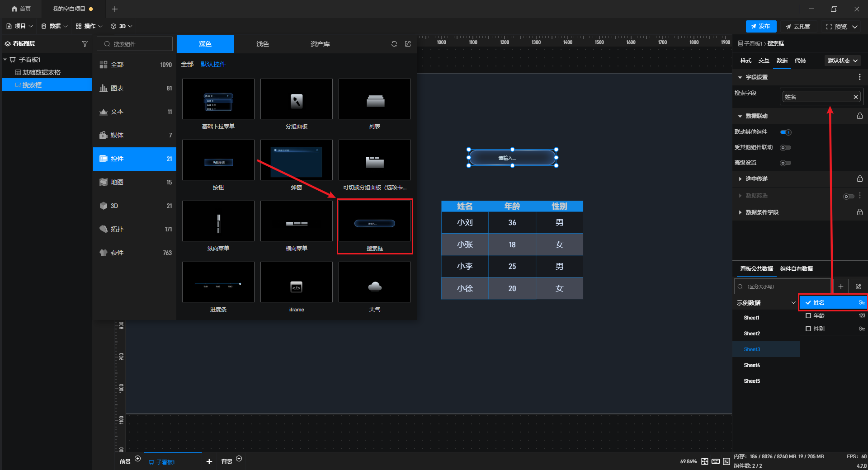Check the 年龄 field checkbox

808,316
